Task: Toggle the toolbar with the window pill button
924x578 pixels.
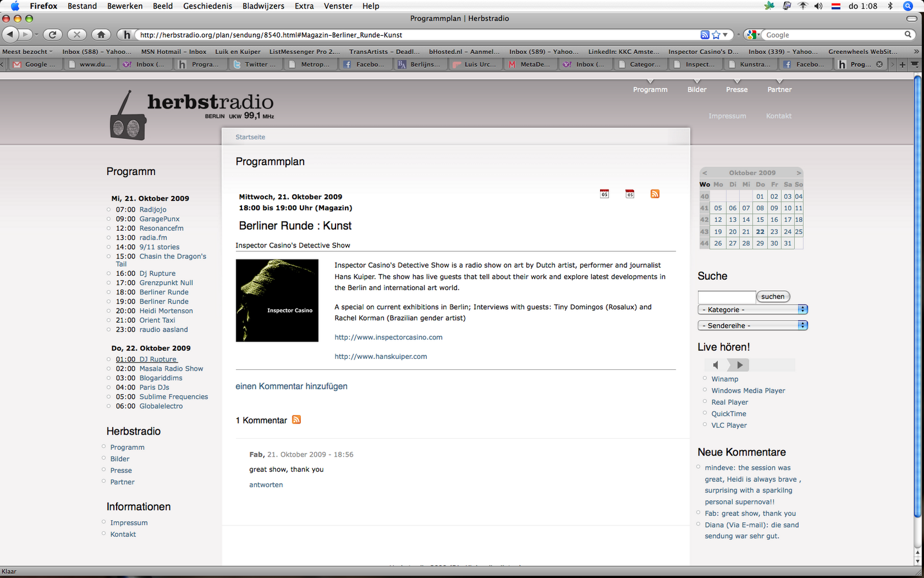Action: pyautogui.click(x=912, y=18)
